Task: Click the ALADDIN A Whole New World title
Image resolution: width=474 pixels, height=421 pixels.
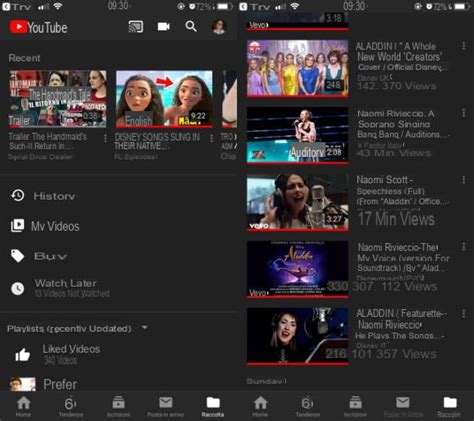Action: [402, 56]
